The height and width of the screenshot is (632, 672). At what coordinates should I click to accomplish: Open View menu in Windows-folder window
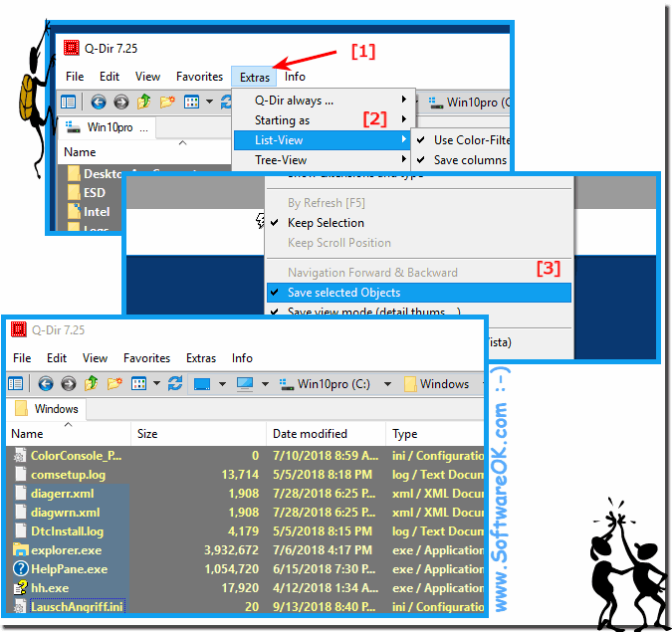click(x=95, y=358)
